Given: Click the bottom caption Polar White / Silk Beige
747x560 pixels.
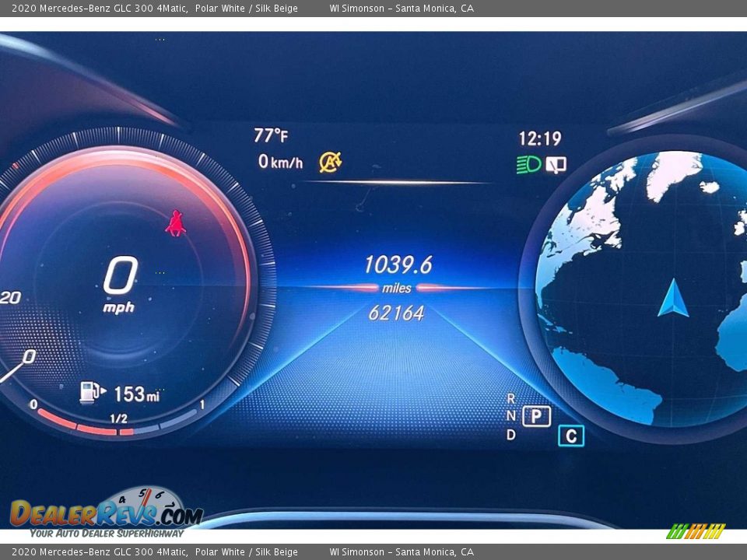Looking at the screenshot, I should [247, 552].
